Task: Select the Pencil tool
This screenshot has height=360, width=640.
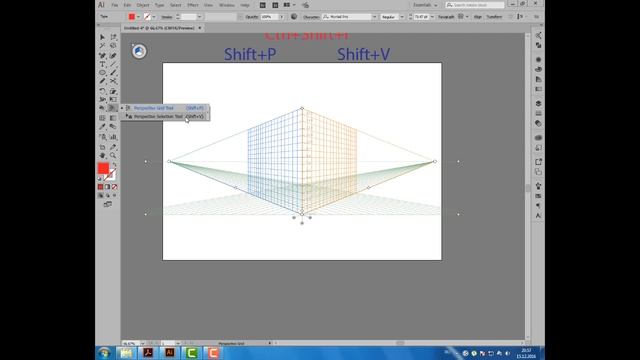Action: click(102, 81)
